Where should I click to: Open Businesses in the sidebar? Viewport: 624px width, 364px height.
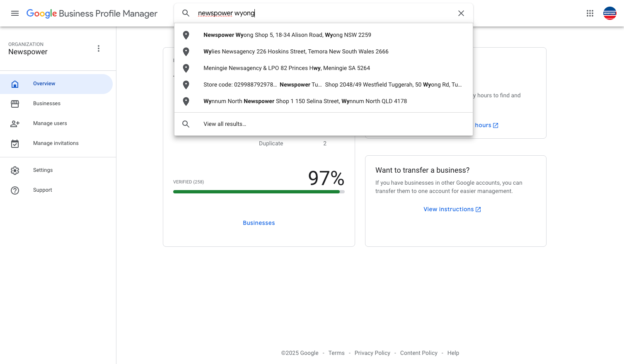point(56,104)
